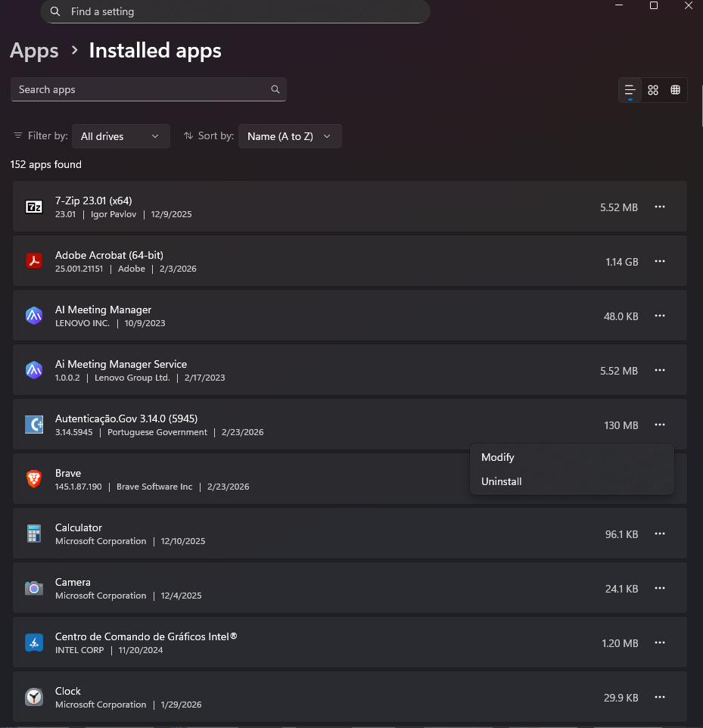703x728 pixels.
Task: Click the Brave browser lion icon
Action: (34, 479)
